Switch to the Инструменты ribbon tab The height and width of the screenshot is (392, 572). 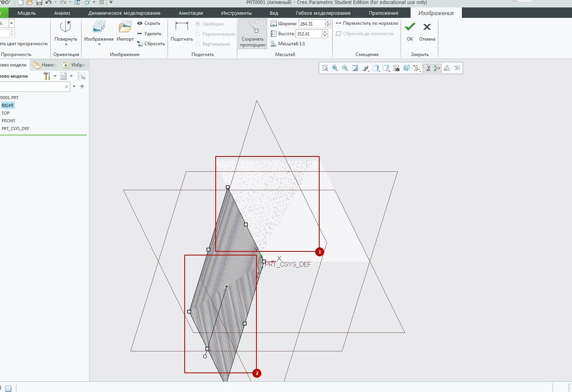tap(236, 13)
